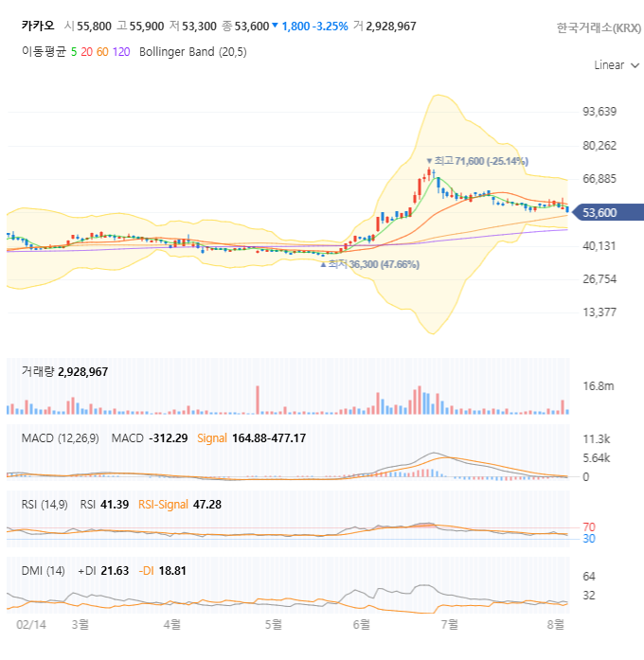This screenshot has width=644, height=660.
Task: Click the 카카오 stock name
Action: click(38, 27)
